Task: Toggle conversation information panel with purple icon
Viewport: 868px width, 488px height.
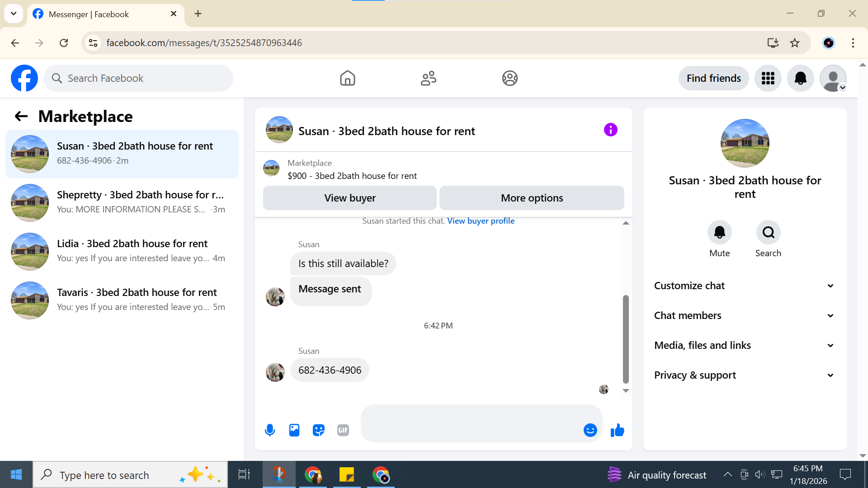Action: pyautogui.click(x=610, y=130)
